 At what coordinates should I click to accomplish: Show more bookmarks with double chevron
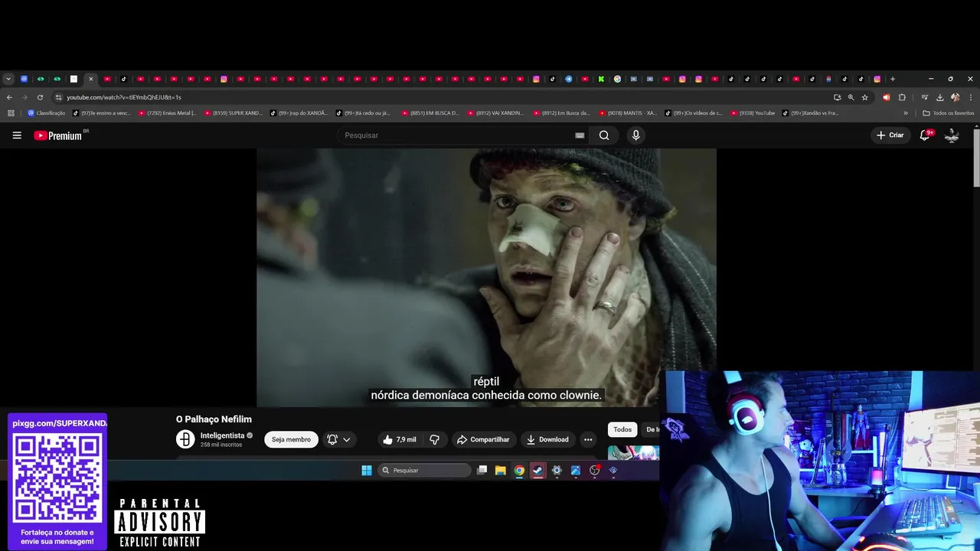pos(906,113)
